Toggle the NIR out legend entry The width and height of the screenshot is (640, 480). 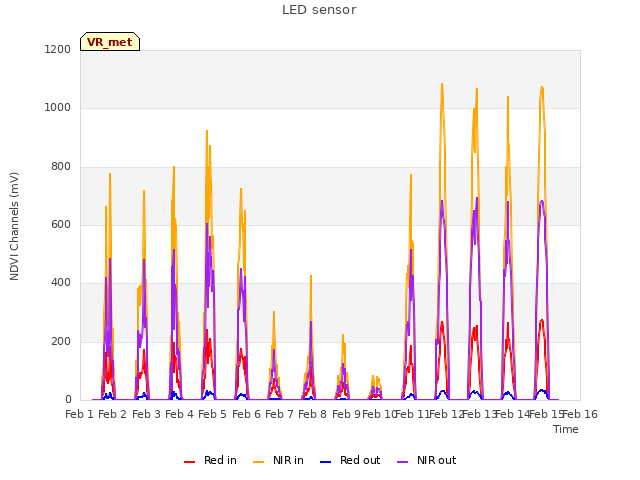[427, 460]
